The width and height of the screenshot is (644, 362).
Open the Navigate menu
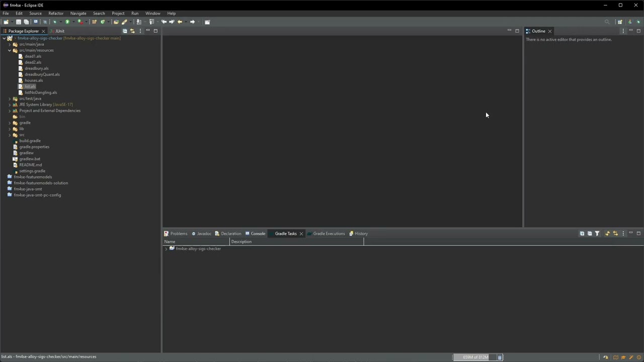(78, 14)
